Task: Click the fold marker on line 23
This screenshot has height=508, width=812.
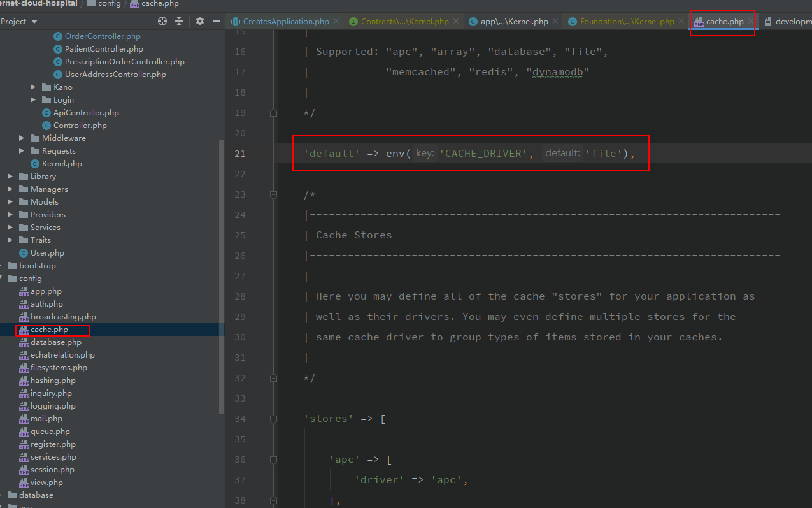Action: [273, 194]
